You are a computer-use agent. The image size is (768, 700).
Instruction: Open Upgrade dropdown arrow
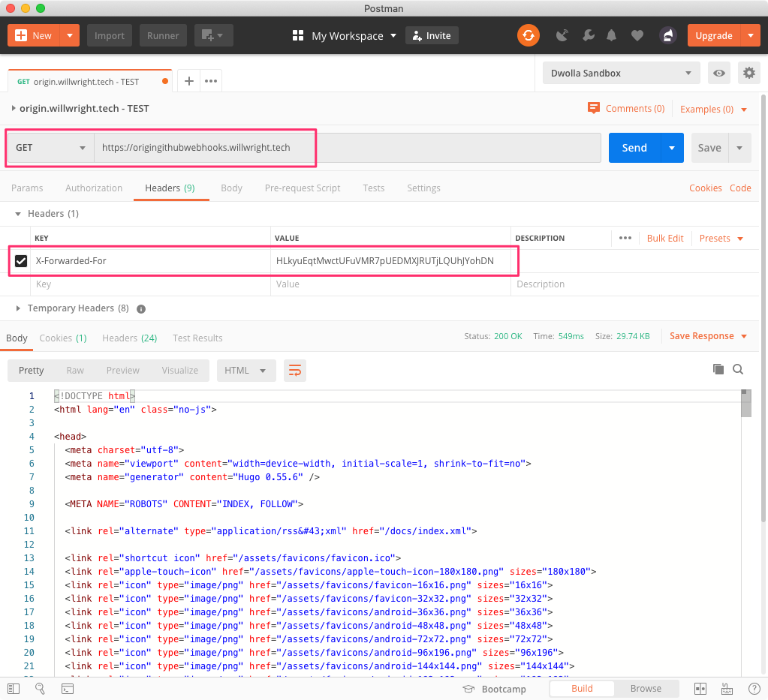pos(751,36)
